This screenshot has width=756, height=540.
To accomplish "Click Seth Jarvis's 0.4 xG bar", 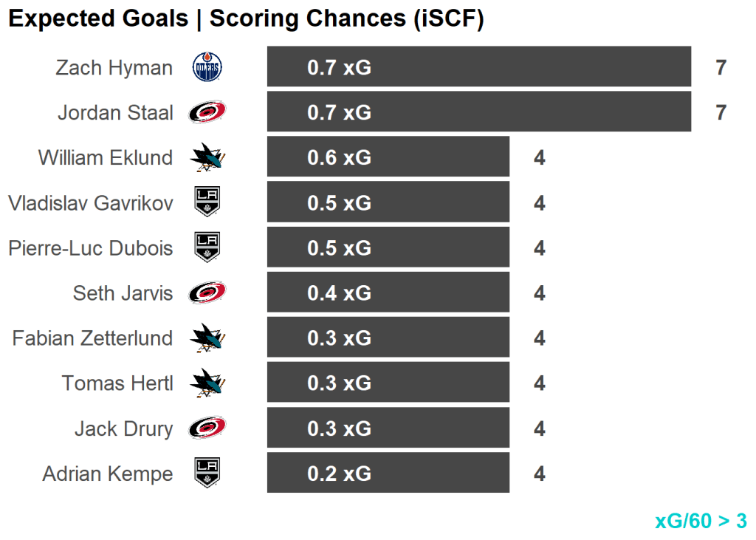I will coord(388,293).
